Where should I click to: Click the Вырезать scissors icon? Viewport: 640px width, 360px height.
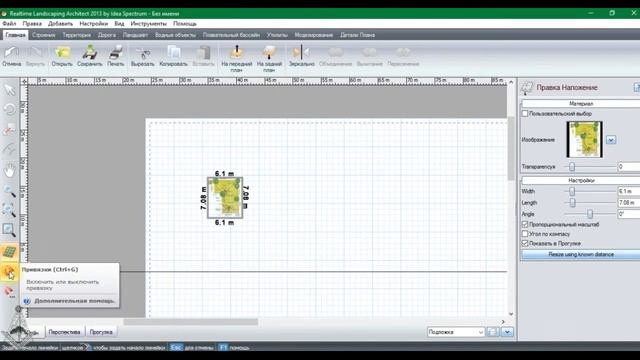[x=142, y=53]
